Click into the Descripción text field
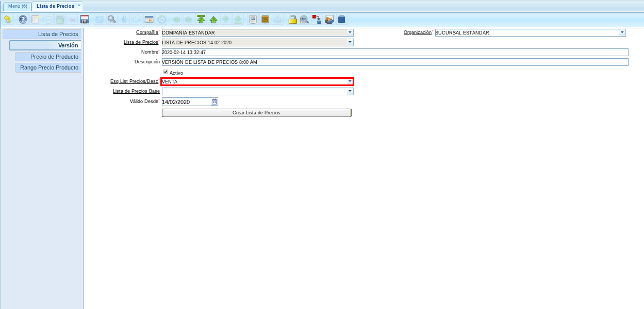 [395, 62]
